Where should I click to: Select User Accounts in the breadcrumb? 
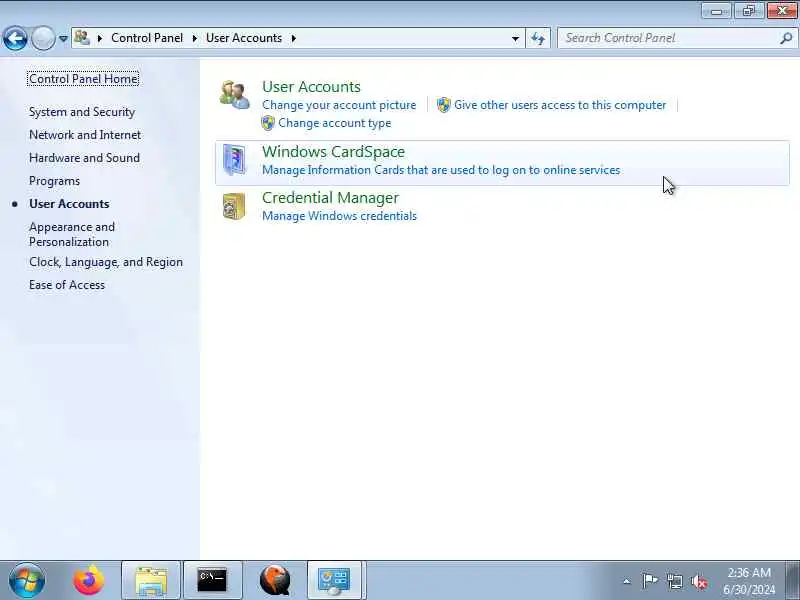coord(244,38)
